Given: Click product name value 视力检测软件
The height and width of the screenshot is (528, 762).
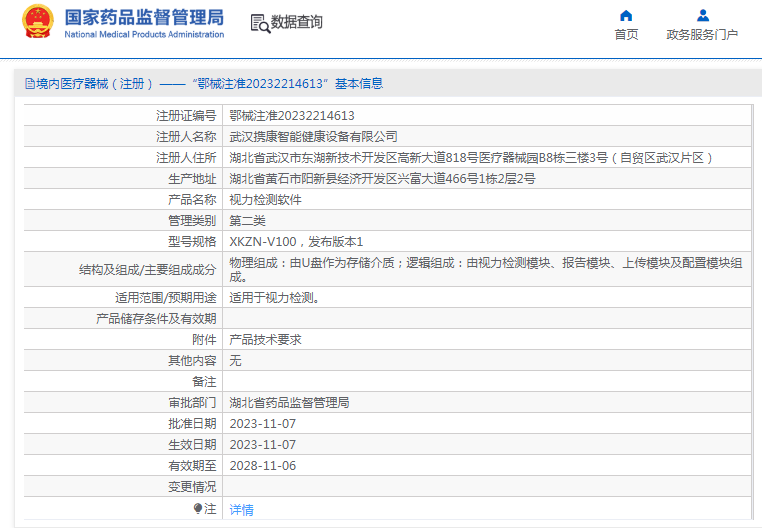Looking at the screenshot, I should click(265, 200).
